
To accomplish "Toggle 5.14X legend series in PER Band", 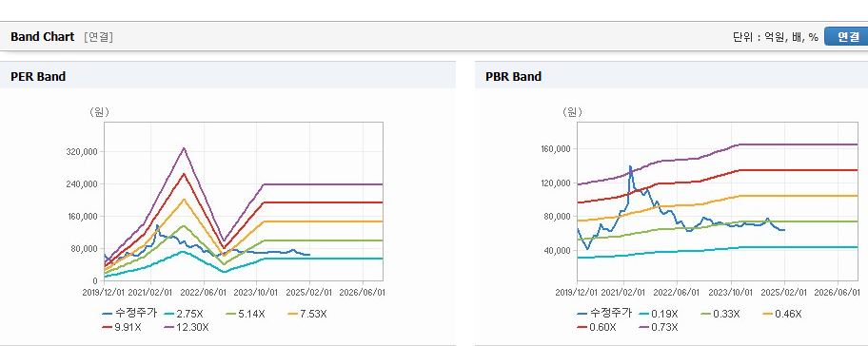I will (x=247, y=314).
